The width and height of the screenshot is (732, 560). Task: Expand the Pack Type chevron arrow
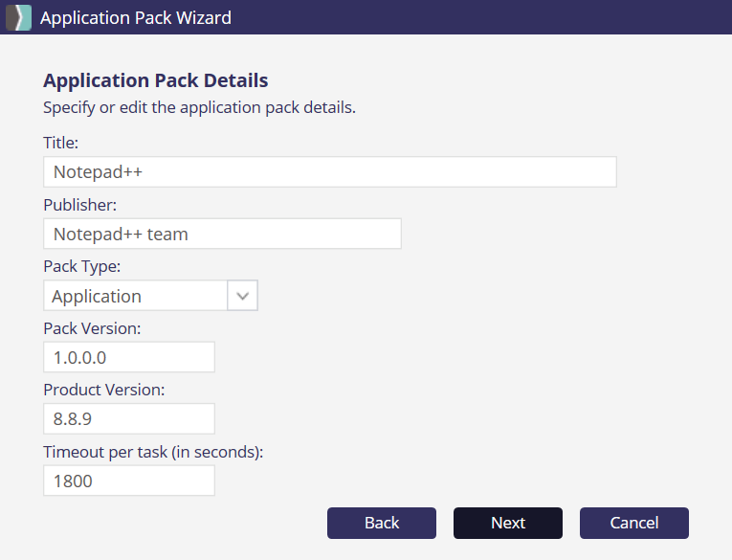click(x=242, y=296)
